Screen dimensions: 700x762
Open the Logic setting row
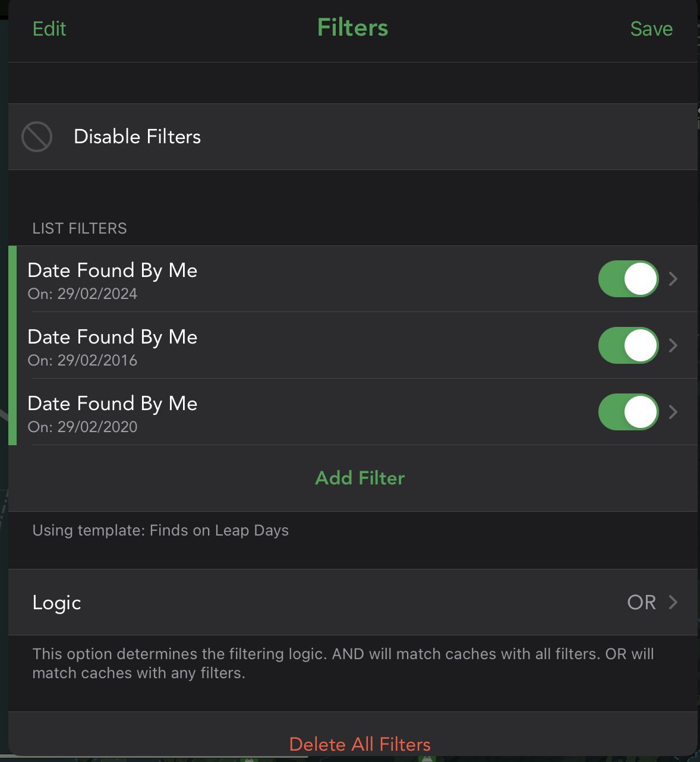(x=56, y=602)
